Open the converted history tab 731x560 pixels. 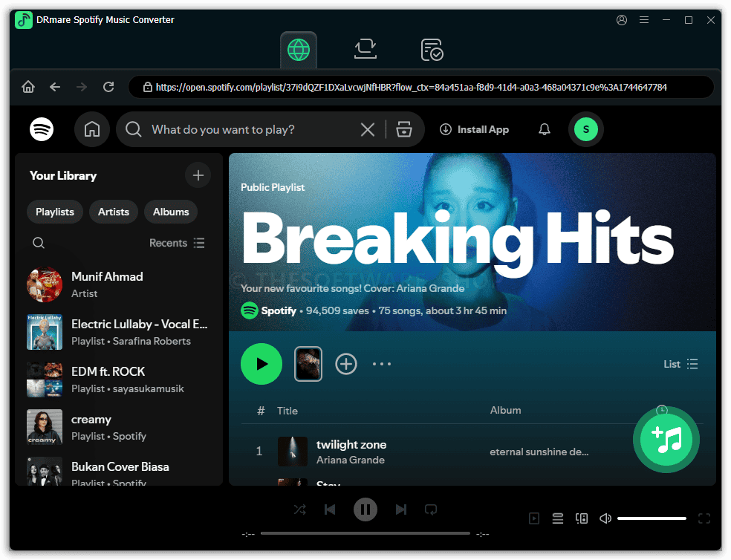point(432,50)
